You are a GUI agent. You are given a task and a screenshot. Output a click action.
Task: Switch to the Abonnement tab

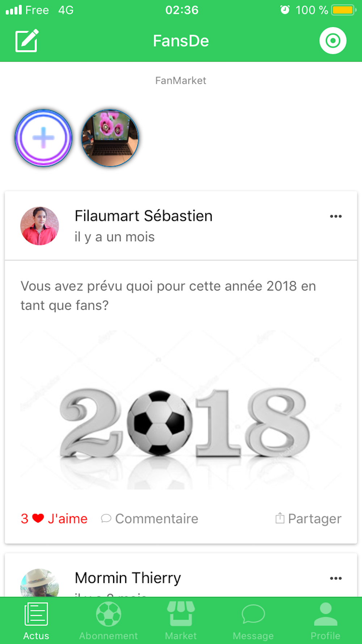[x=109, y=621]
